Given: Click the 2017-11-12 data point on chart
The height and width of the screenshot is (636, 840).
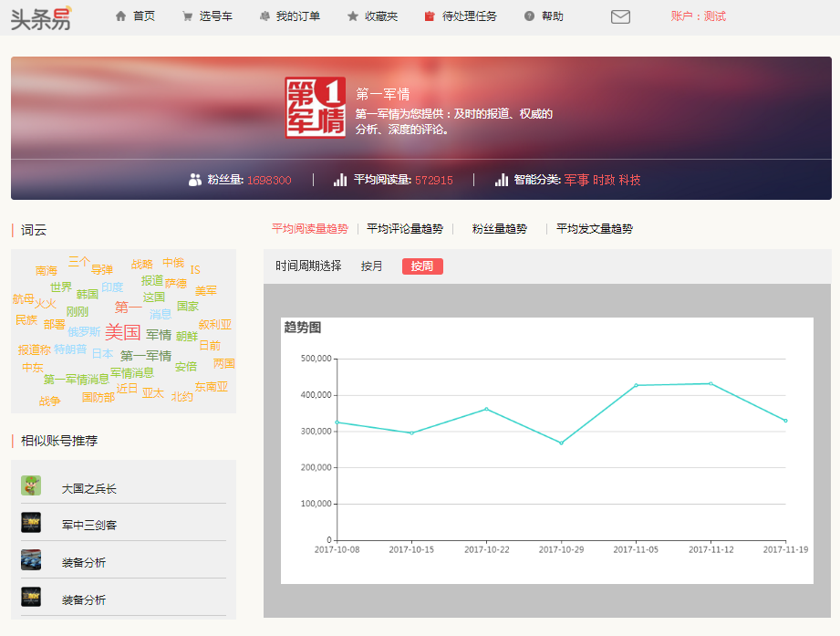Looking at the screenshot, I should point(710,383).
